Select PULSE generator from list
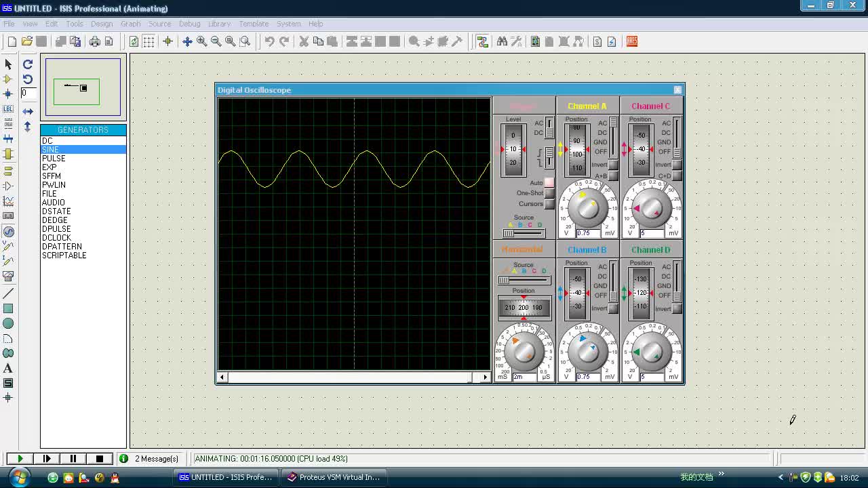Screen dimensions: 868x488 point(54,159)
